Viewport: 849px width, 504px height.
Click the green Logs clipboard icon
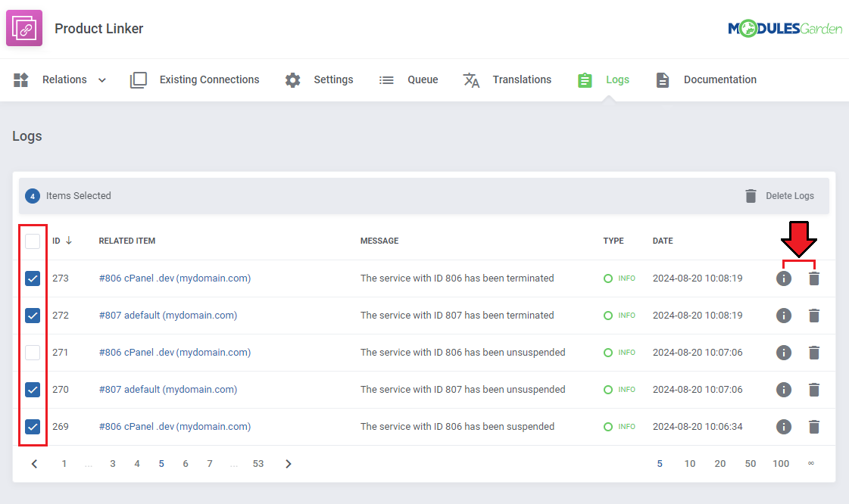click(x=585, y=80)
